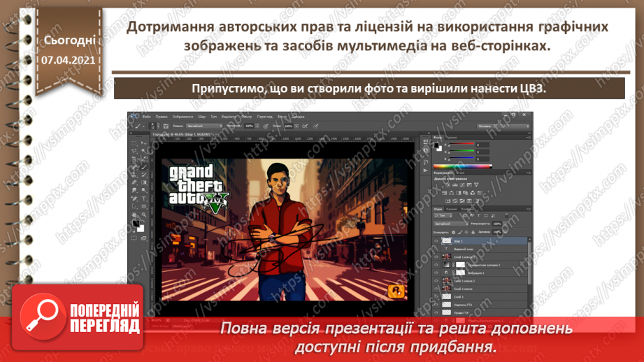Open the Vibrance adjustment triangle icon
644x362 pixels.
476,184
